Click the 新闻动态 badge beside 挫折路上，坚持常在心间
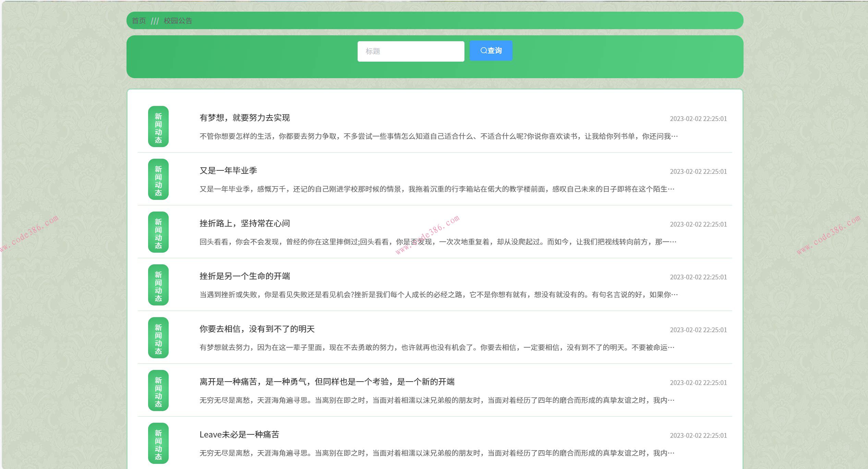The image size is (868, 469). tap(158, 232)
